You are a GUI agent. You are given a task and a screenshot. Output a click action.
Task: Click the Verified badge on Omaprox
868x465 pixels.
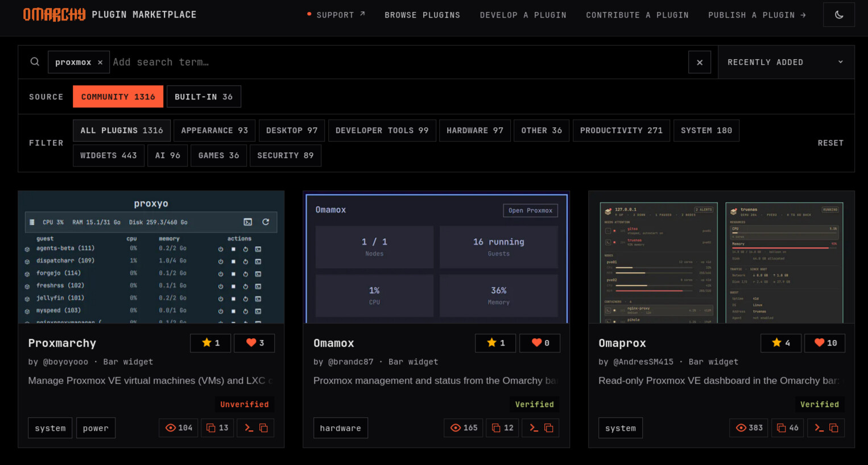click(x=820, y=404)
